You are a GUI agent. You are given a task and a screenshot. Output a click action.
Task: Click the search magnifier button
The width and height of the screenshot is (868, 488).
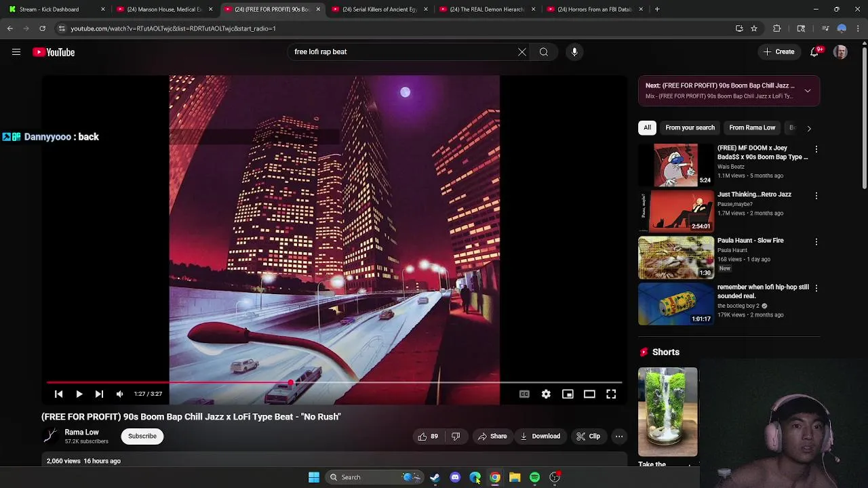pyautogui.click(x=544, y=52)
